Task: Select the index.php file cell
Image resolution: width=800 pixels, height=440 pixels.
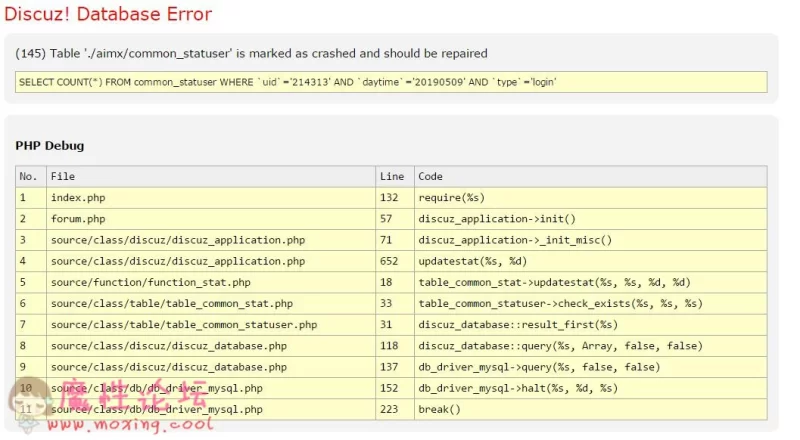Action: 211,198
